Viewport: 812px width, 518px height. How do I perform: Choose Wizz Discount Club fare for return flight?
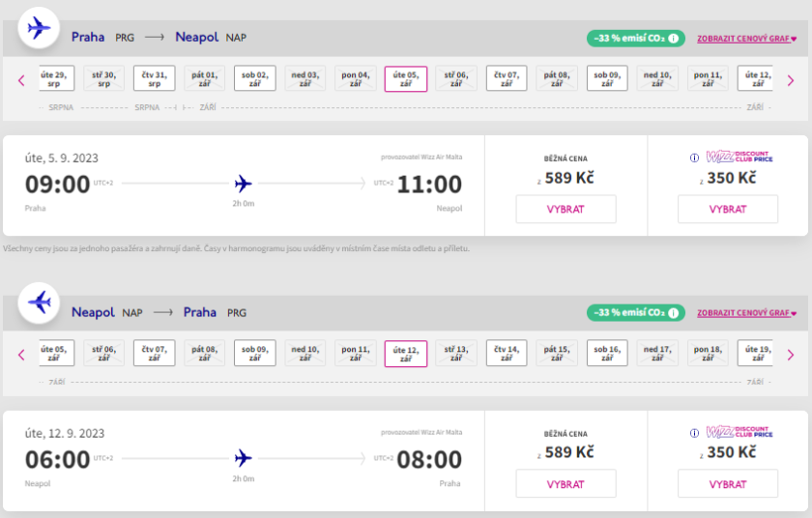(727, 483)
